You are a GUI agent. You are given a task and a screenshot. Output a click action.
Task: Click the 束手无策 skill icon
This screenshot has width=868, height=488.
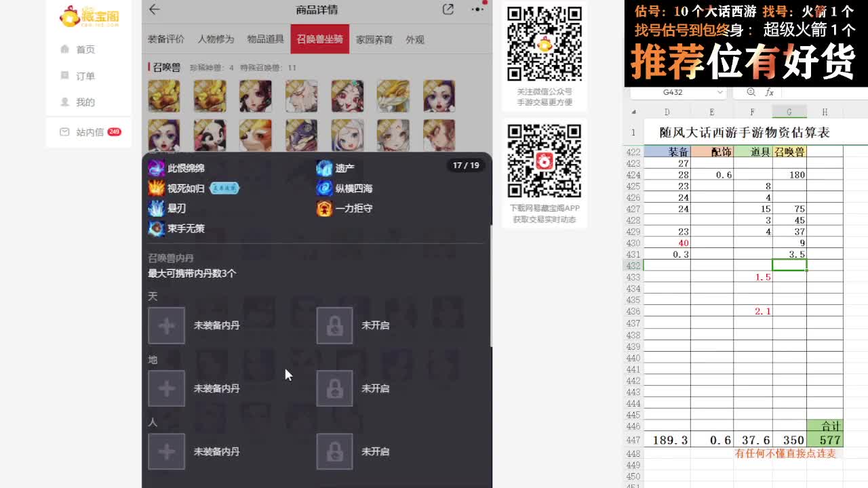pyautogui.click(x=157, y=229)
